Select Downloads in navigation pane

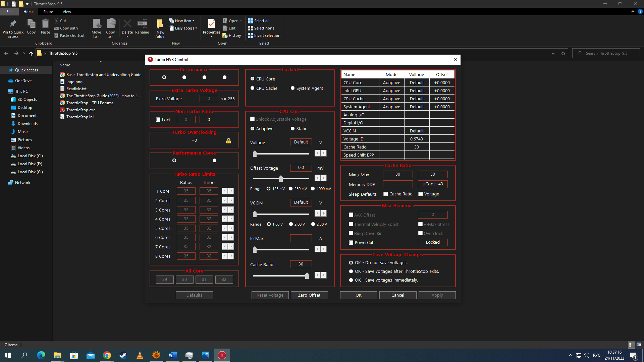pyautogui.click(x=28, y=124)
